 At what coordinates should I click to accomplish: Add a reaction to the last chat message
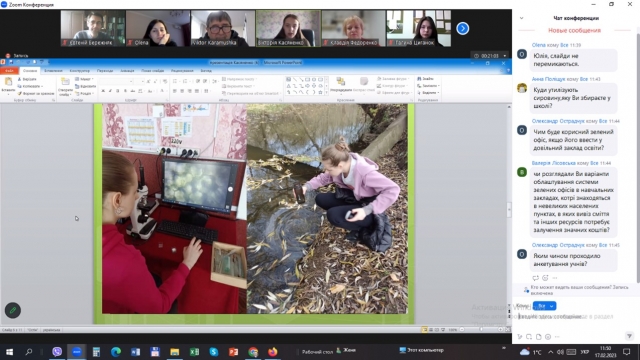[545, 278]
